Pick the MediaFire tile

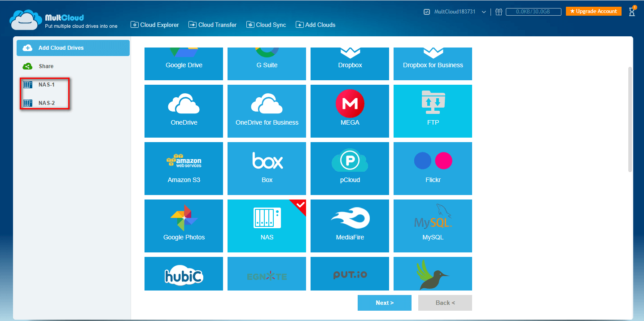350,226
